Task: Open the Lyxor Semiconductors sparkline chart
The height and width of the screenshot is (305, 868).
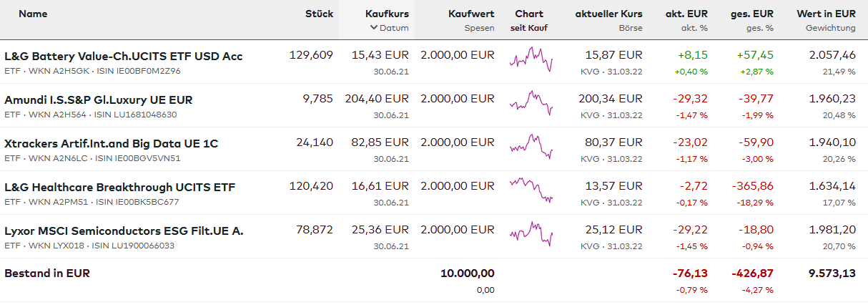Action: [x=531, y=235]
